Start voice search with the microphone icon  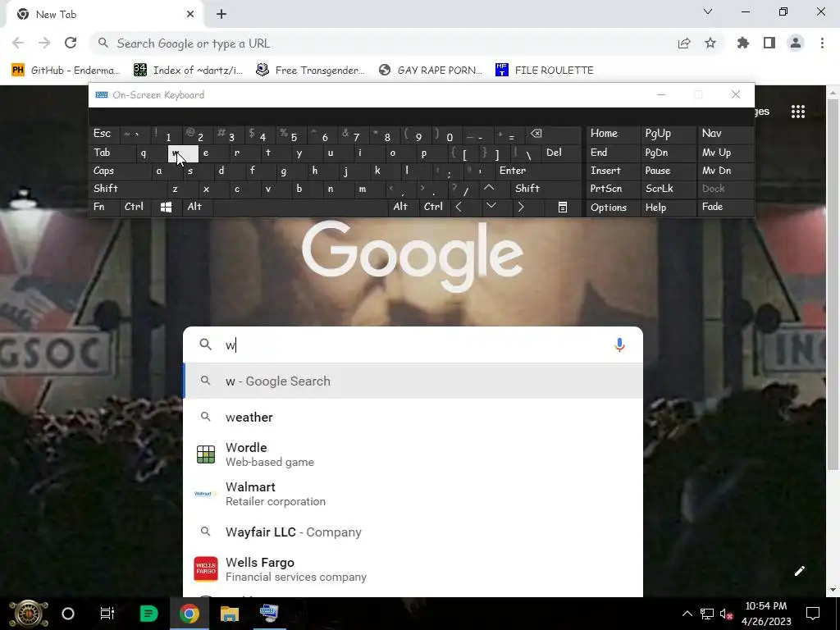tap(619, 345)
